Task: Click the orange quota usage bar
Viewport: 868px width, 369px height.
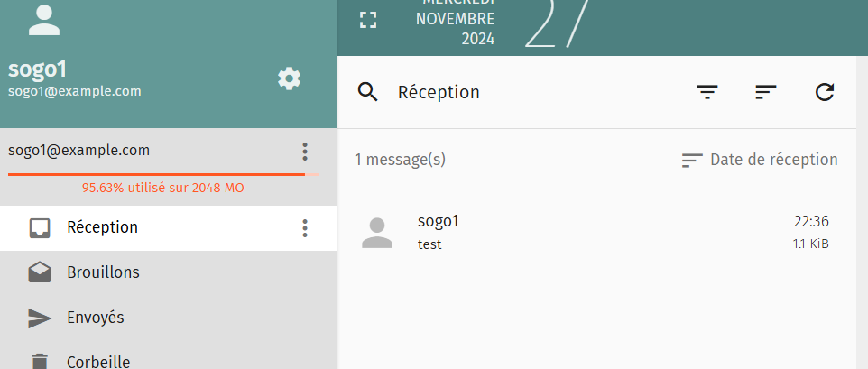Action: pyautogui.click(x=162, y=174)
